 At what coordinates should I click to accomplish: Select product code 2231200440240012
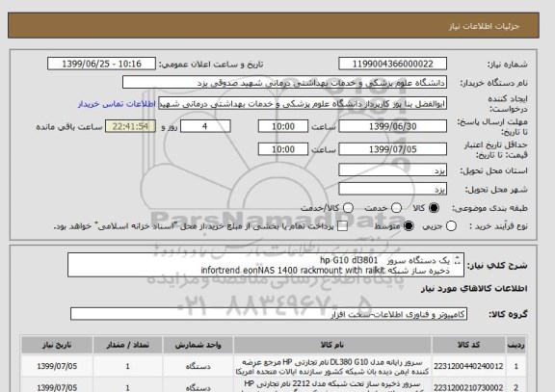point(468,367)
